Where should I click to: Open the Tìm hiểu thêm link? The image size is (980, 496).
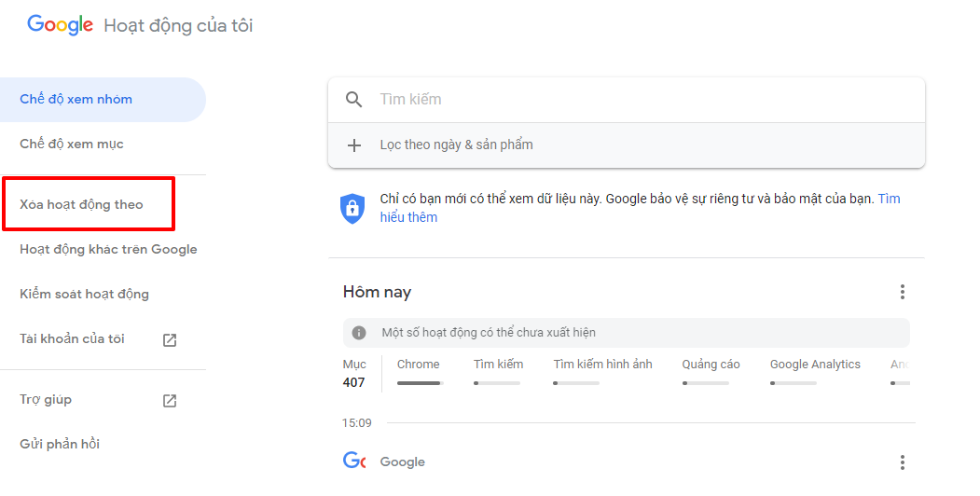[x=408, y=217]
